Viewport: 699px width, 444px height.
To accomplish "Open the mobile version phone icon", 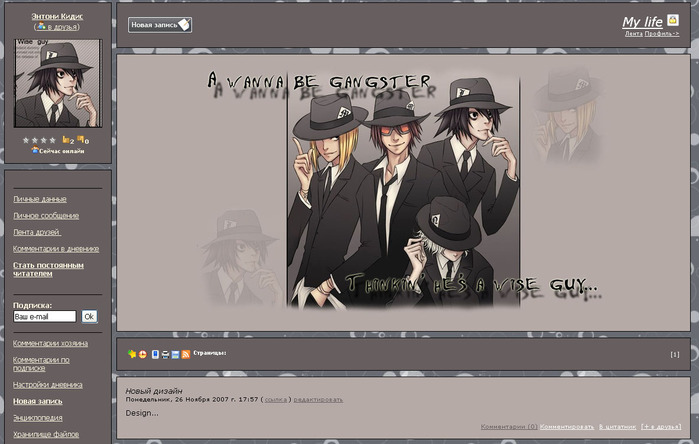I will (x=155, y=354).
